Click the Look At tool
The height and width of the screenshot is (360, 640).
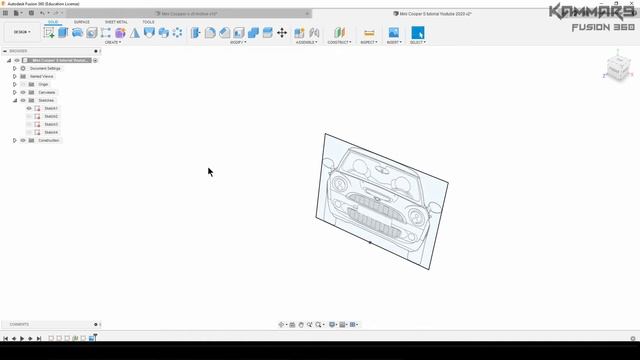point(292,324)
